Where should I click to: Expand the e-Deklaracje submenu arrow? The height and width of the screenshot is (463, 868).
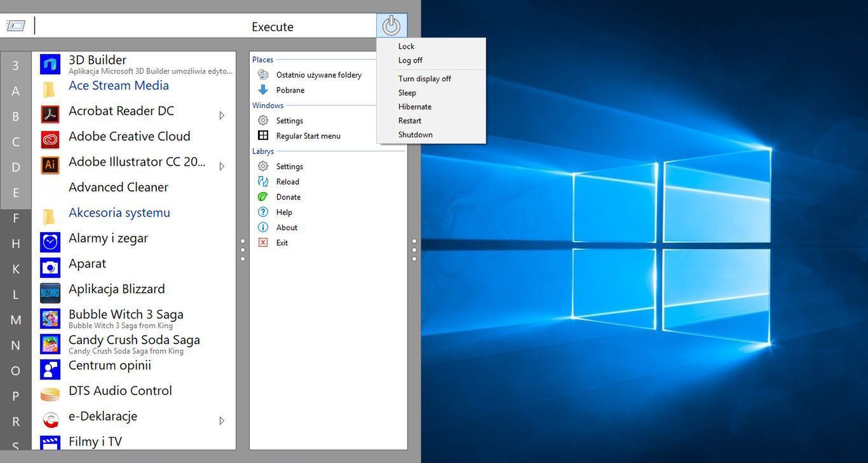222,420
